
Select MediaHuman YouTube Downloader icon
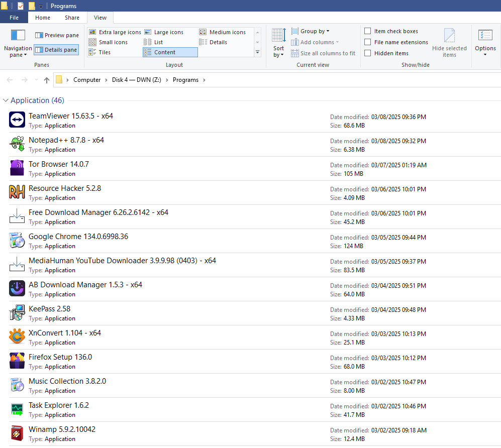pyautogui.click(x=17, y=264)
